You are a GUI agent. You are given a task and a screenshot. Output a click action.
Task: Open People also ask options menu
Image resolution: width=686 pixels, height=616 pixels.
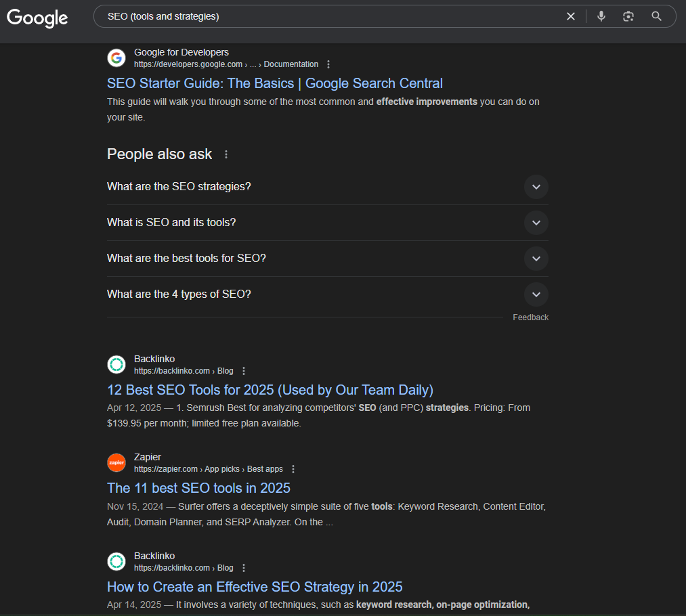pyautogui.click(x=226, y=154)
